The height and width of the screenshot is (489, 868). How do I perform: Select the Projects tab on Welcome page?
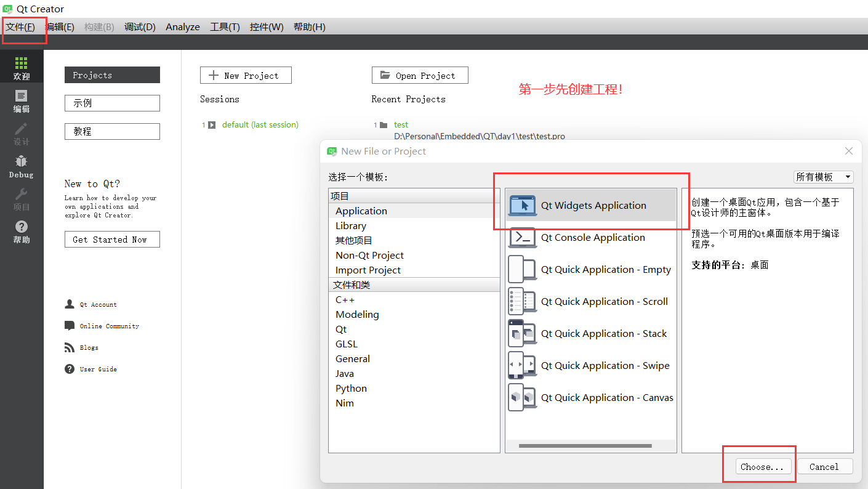tap(112, 75)
